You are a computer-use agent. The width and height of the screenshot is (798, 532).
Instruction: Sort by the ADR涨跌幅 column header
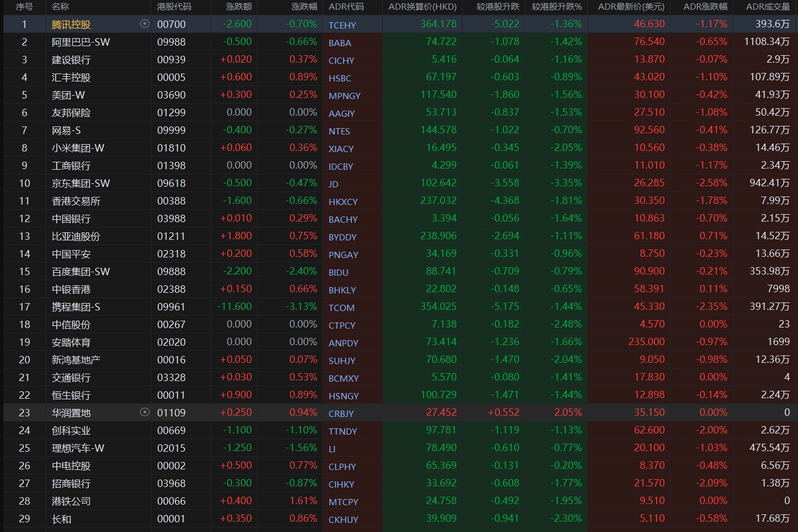[705, 7]
